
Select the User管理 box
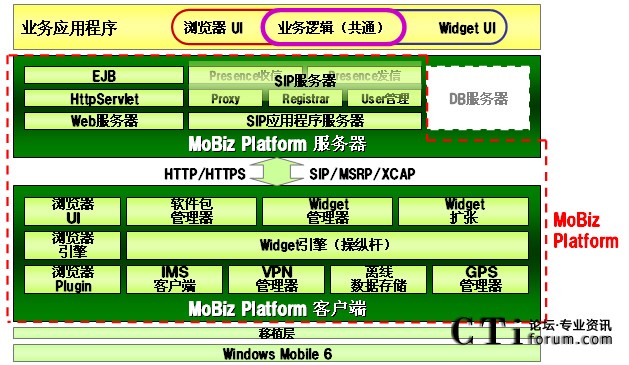385,98
